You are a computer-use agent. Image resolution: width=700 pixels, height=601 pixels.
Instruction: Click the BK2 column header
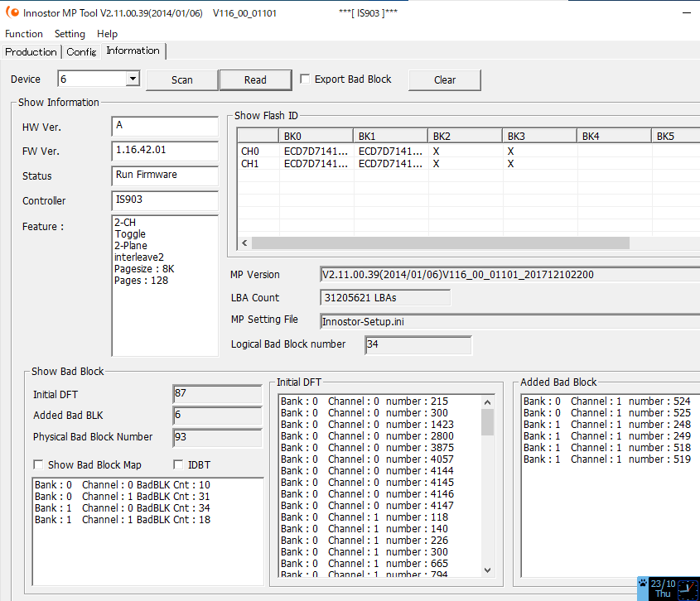coord(466,136)
